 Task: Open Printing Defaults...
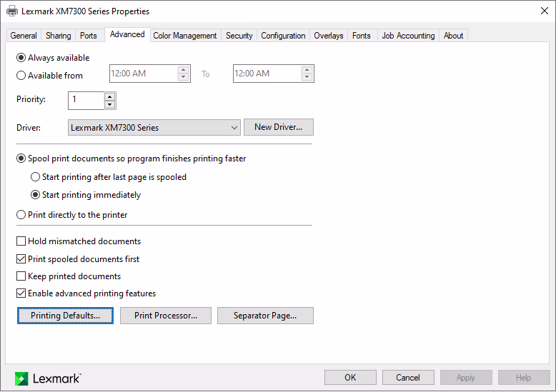click(65, 316)
